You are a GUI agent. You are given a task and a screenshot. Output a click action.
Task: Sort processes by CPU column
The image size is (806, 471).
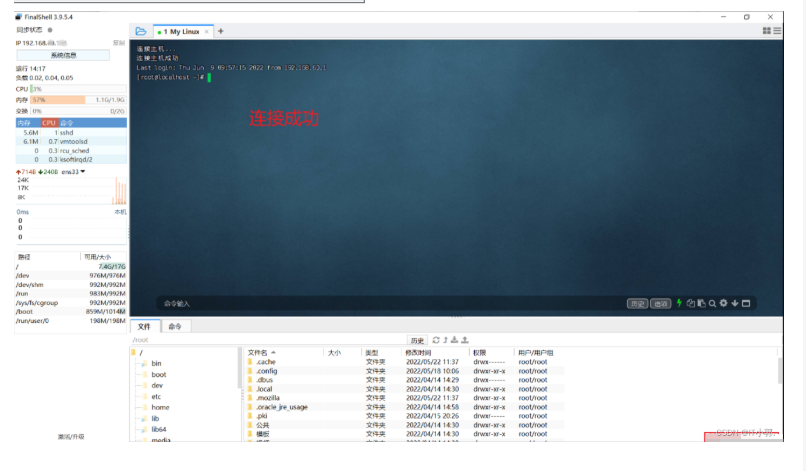(x=49, y=123)
